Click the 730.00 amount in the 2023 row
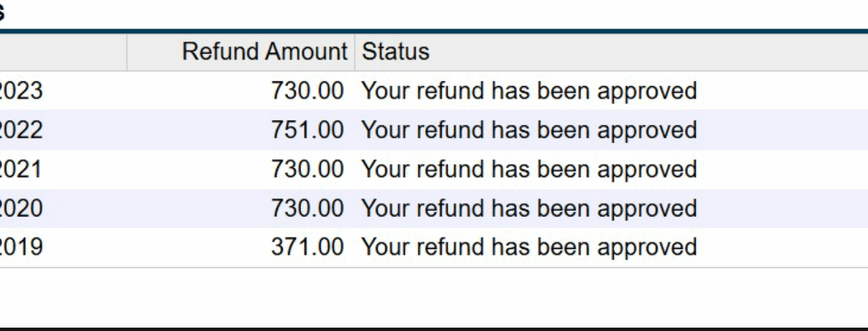 307,91
